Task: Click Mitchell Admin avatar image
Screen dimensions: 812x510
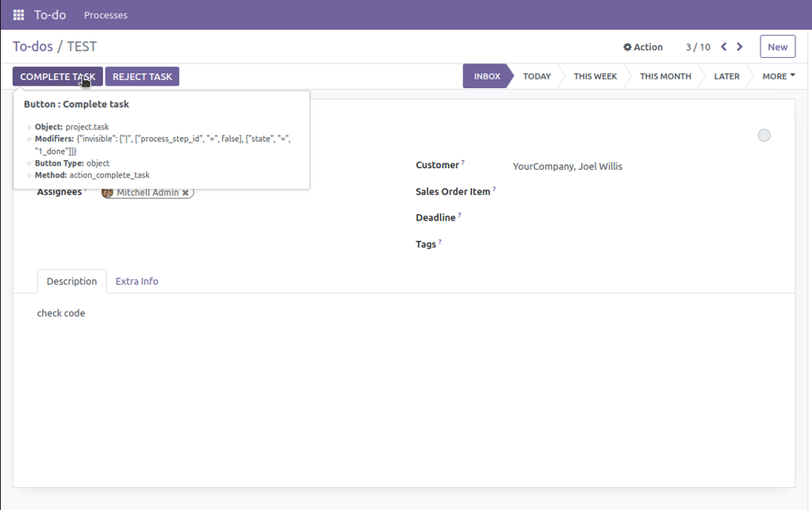Action: point(107,193)
